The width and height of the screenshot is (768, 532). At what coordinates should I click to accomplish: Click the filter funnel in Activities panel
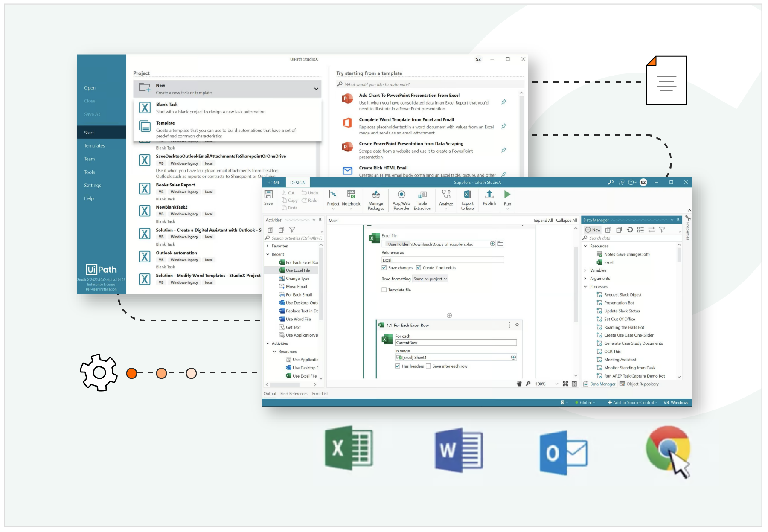(292, 230)
